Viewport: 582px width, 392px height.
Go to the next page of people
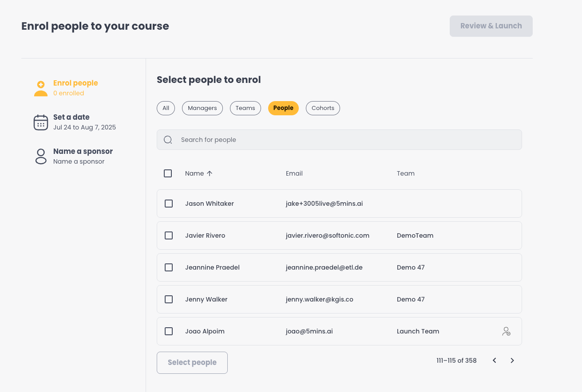(x=512, y=361)
